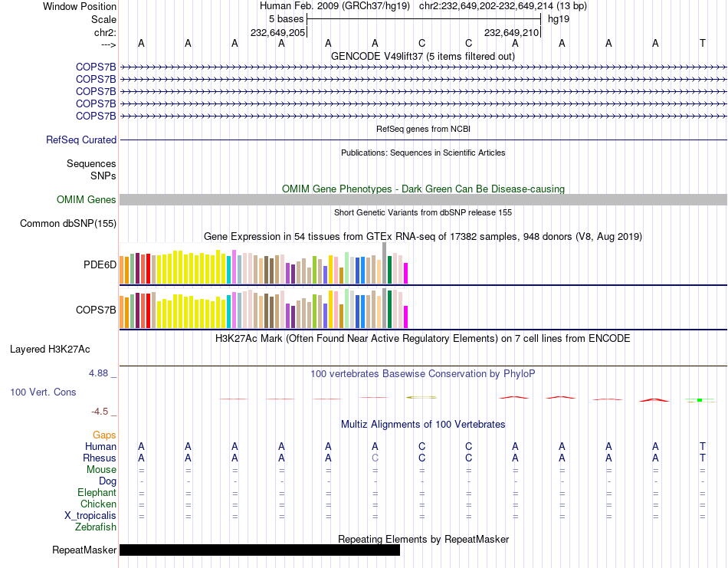Click the PDE6D expression label
This screenshot has width=728, height=568.
(100, 264)
